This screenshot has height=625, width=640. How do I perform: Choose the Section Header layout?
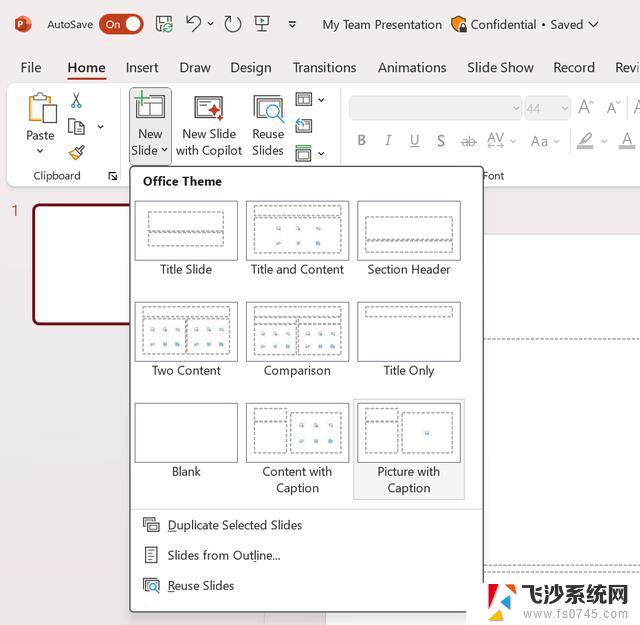409,239
